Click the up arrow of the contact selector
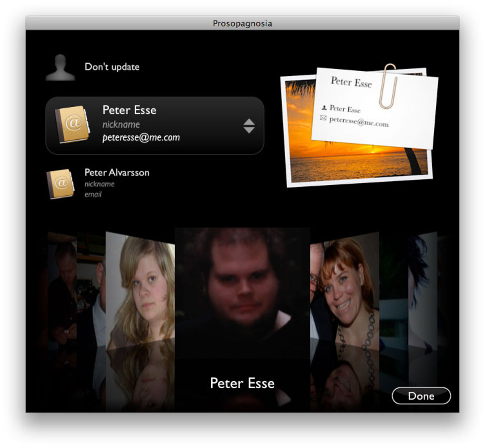This screenshot has height=448, width=485. point(249,122)
